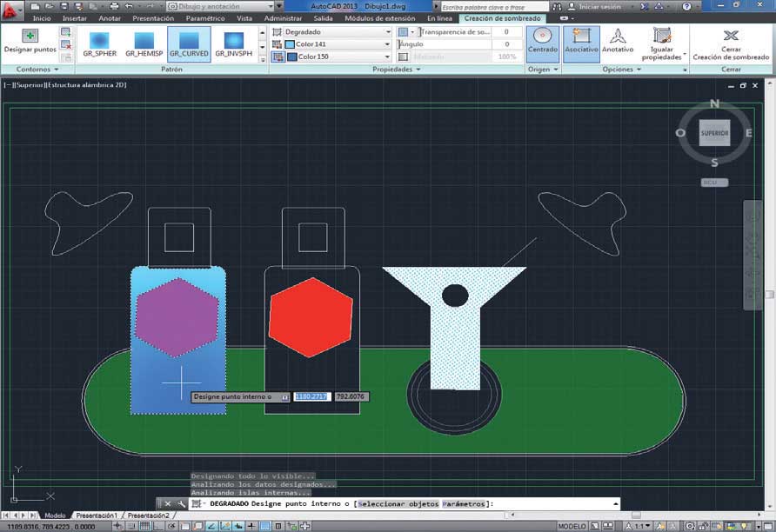776x532 pixels.
Task: Click the SUPERIOR face on the ViewCube
Action: coord(714,133)
